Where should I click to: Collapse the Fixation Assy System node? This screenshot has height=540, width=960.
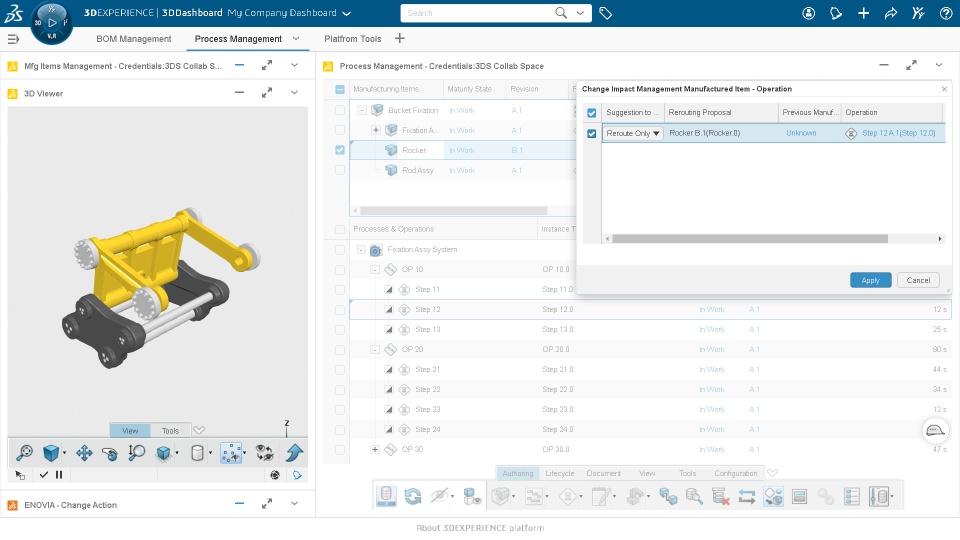coord(361,250)
